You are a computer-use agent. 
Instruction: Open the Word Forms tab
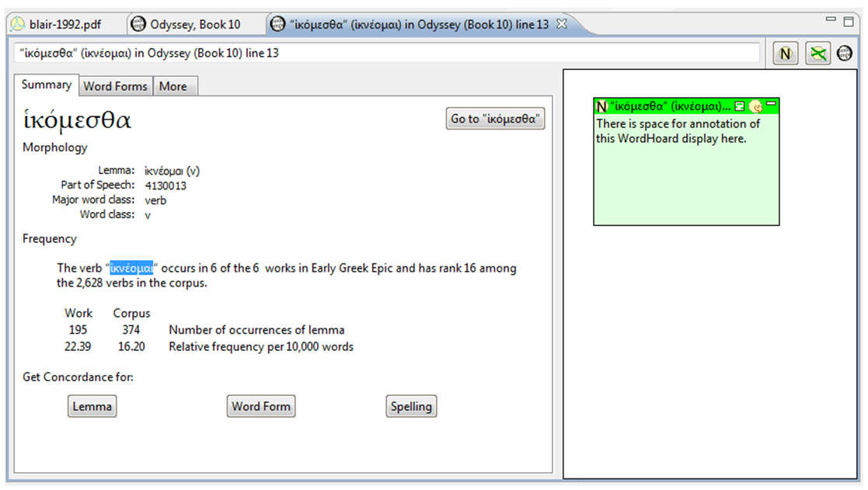pyautogui.click(x=115, y=86)
